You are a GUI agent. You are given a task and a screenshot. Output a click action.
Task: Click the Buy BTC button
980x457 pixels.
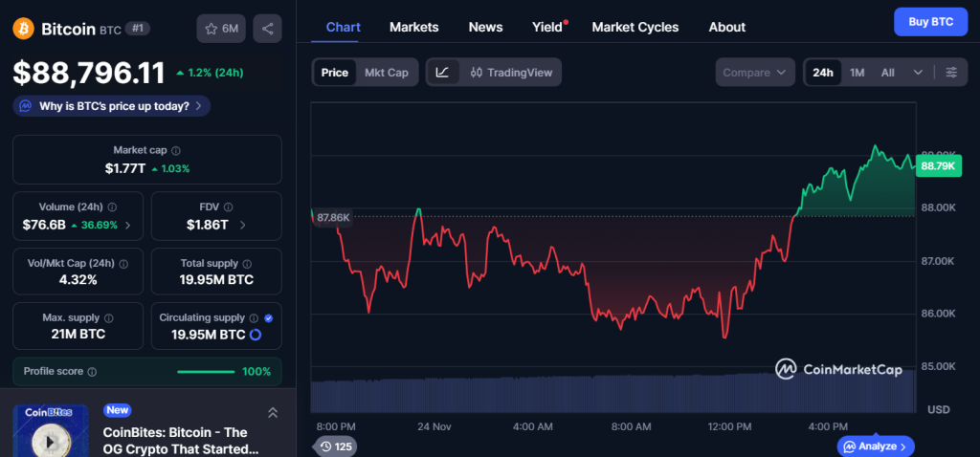pos(930,22)
